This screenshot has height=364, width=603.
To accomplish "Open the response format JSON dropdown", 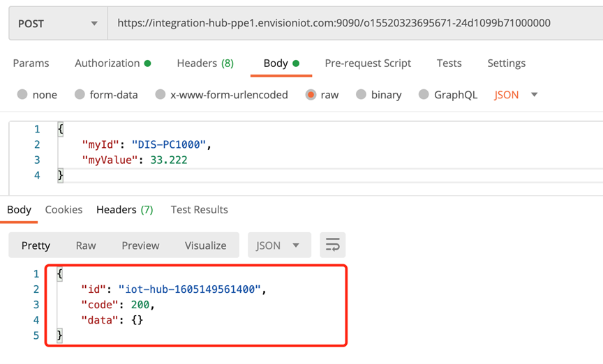I will point(278,245).
